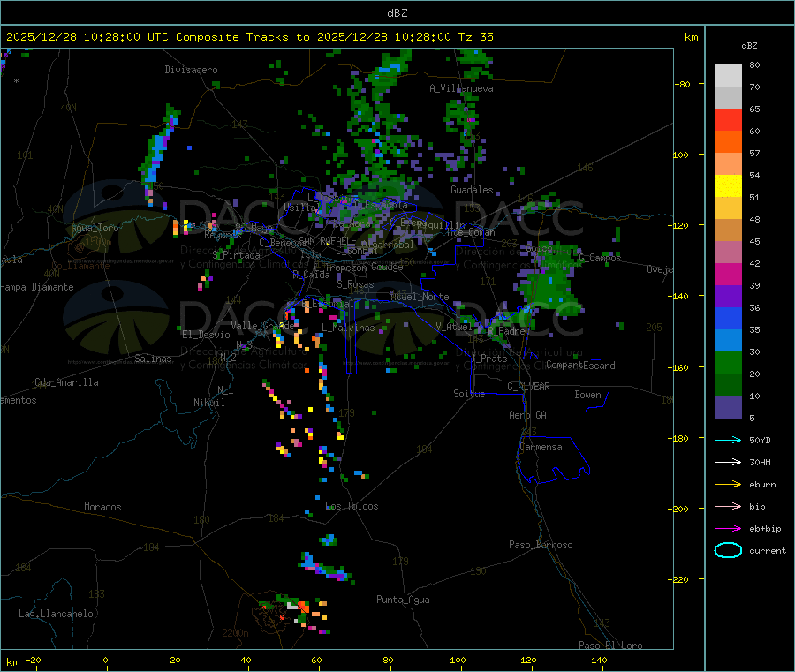
Task: Click the 'dBZ' title at window top
Action: [397, 13]
